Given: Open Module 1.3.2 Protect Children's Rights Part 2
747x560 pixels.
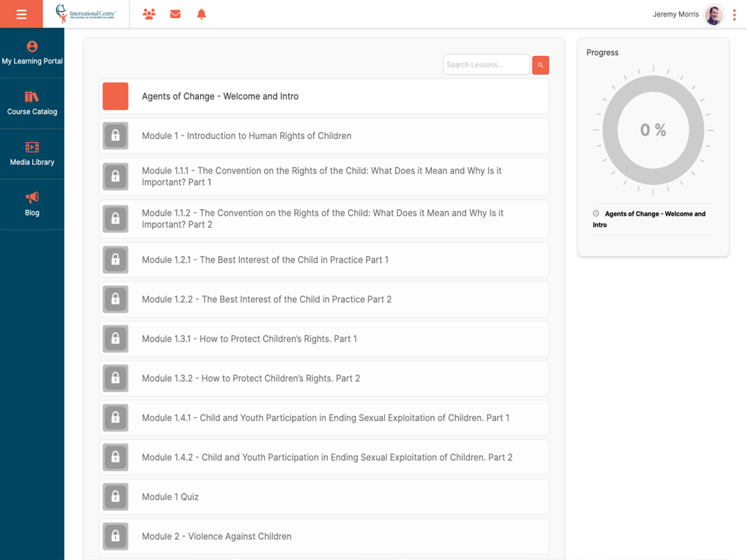Looking at the screenshot, I should 324,379.
